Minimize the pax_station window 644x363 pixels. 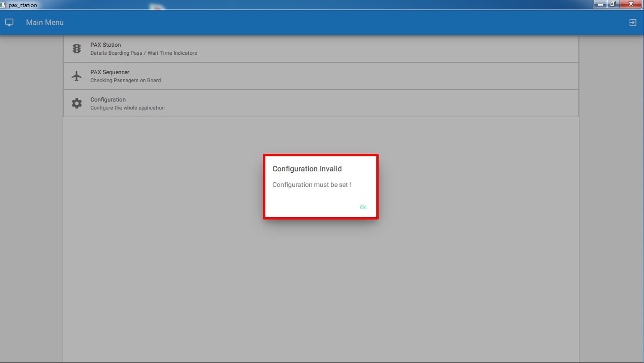pos(601,4)
